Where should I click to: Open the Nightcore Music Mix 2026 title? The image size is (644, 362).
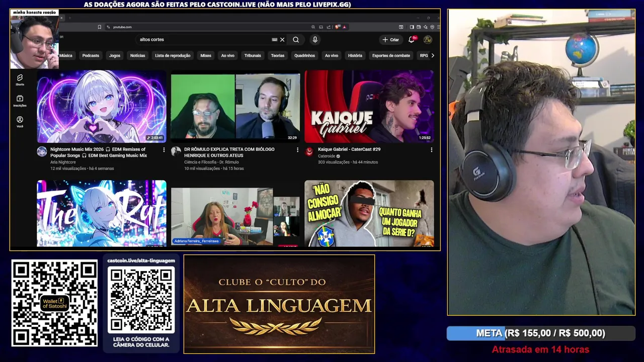coord(98,152)
